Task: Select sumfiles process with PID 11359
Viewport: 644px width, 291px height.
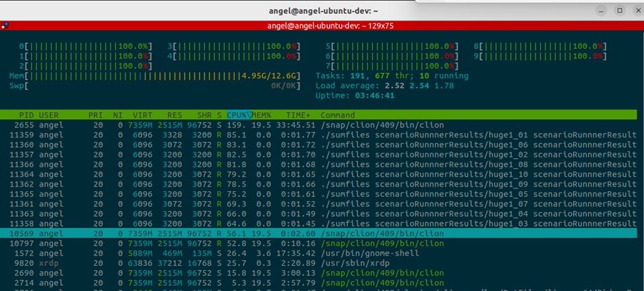Action: (x=317, y=135)
